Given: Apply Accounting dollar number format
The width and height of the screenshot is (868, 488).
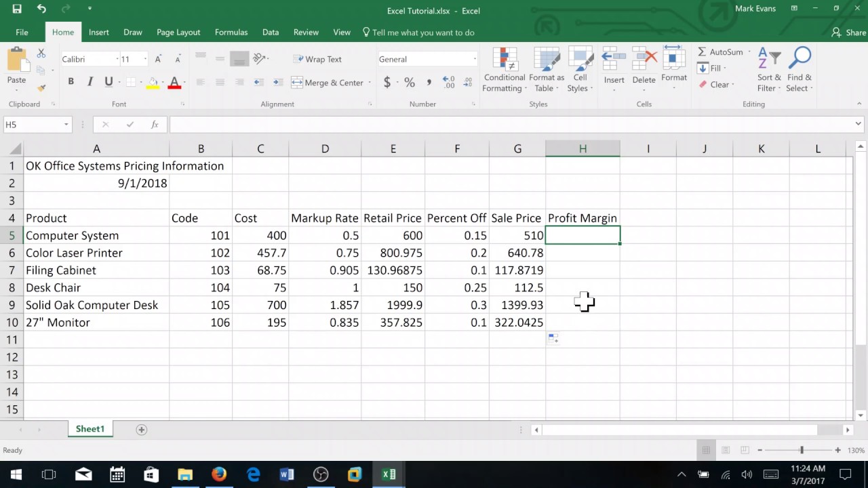Looking at the screenshot, I should tap(387, 83).
